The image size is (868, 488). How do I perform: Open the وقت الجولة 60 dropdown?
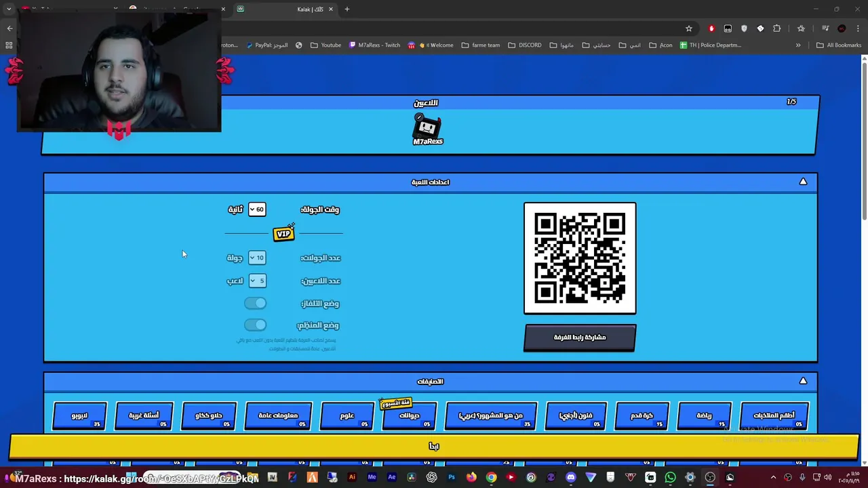[x=257, y=209]
